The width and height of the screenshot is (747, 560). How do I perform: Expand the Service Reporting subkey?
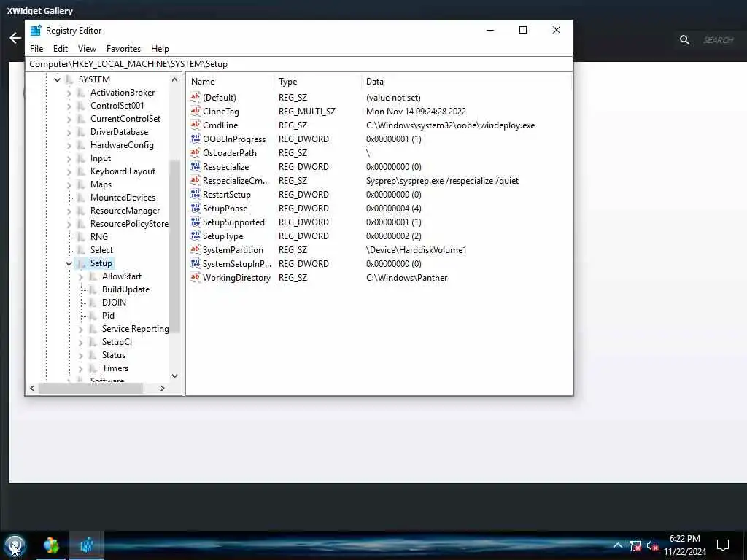click(x=80, y=329)
